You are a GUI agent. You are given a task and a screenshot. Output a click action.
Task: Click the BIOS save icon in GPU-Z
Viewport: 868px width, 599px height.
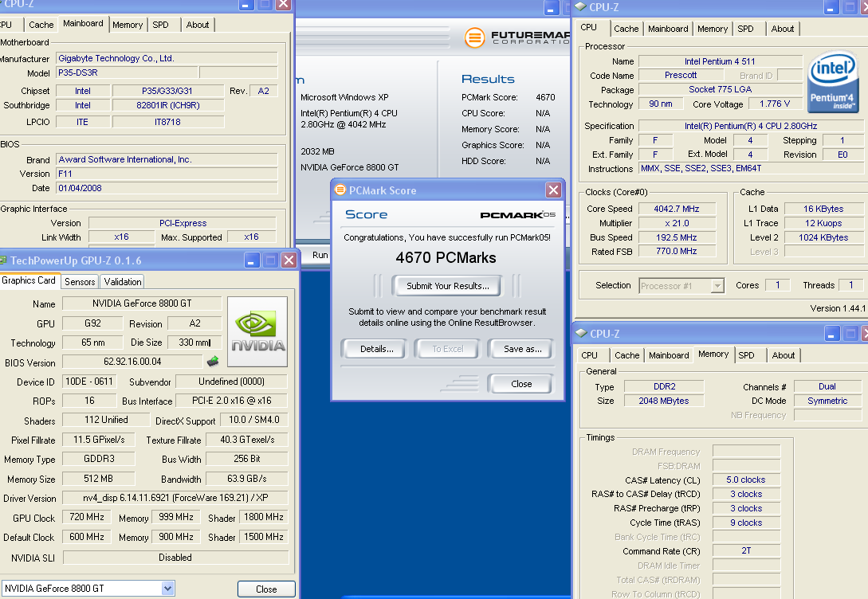213,362
